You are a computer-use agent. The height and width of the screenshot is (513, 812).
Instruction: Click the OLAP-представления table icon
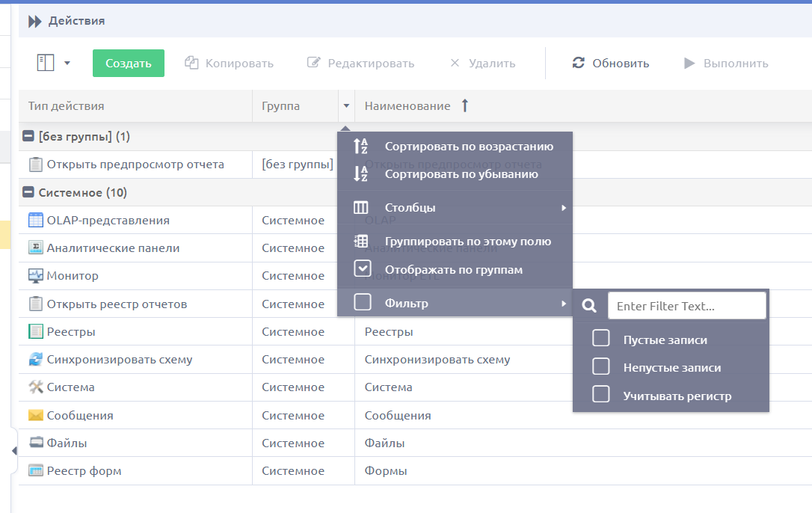36,220
